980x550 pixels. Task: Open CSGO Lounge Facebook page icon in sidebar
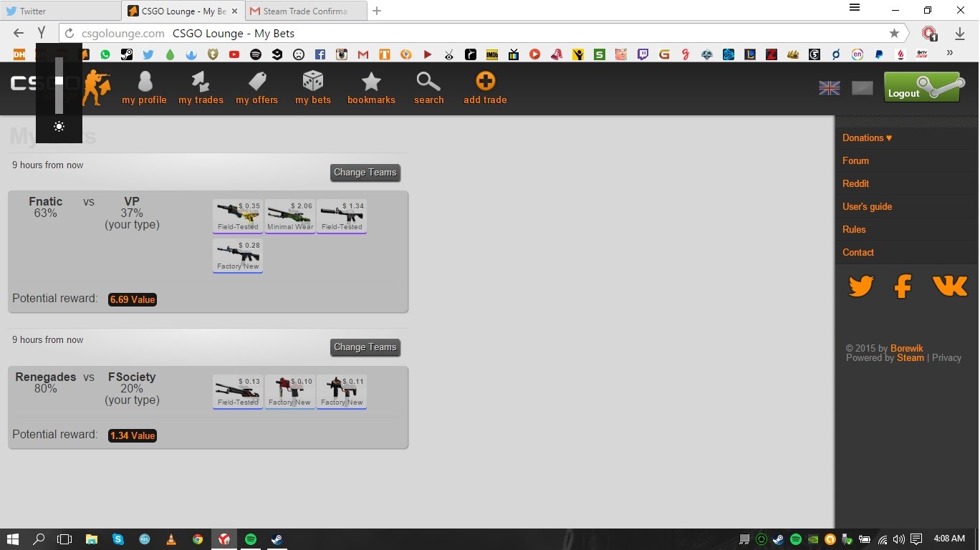pos(903,286)
